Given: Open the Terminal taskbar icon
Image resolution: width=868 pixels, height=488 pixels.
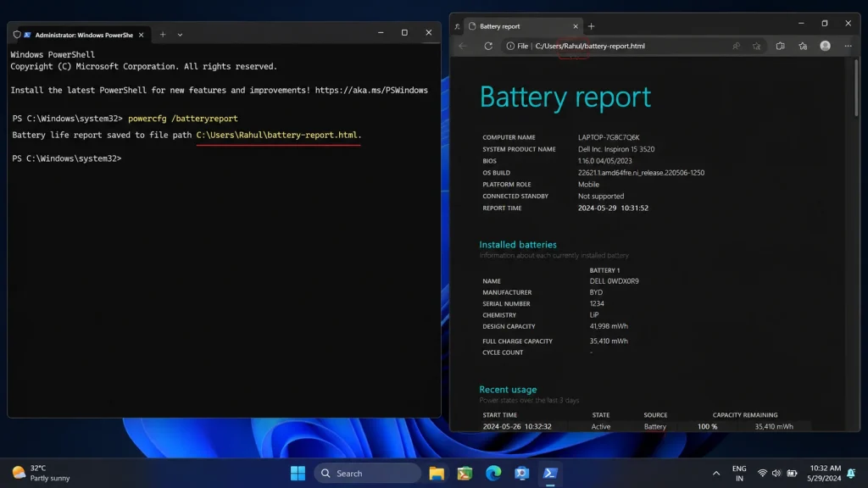Looking at the screenshot, I should [x=549, y=473].
